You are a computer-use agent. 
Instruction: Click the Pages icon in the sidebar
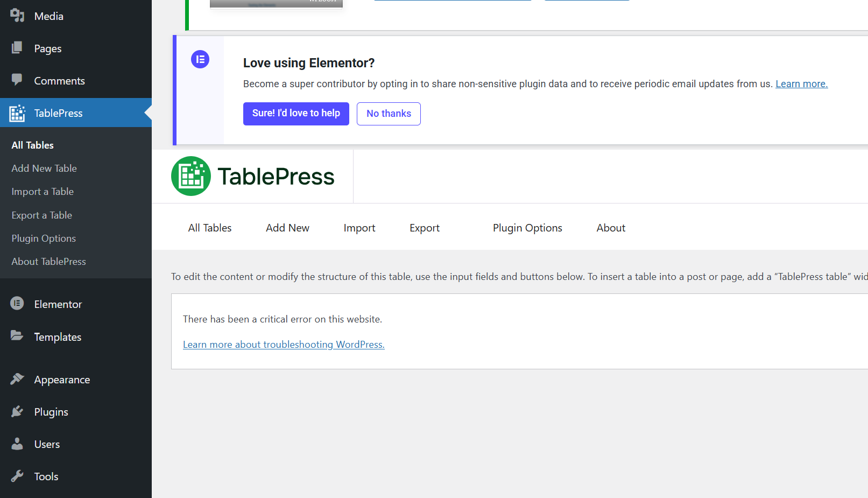[x=17, y=48]
